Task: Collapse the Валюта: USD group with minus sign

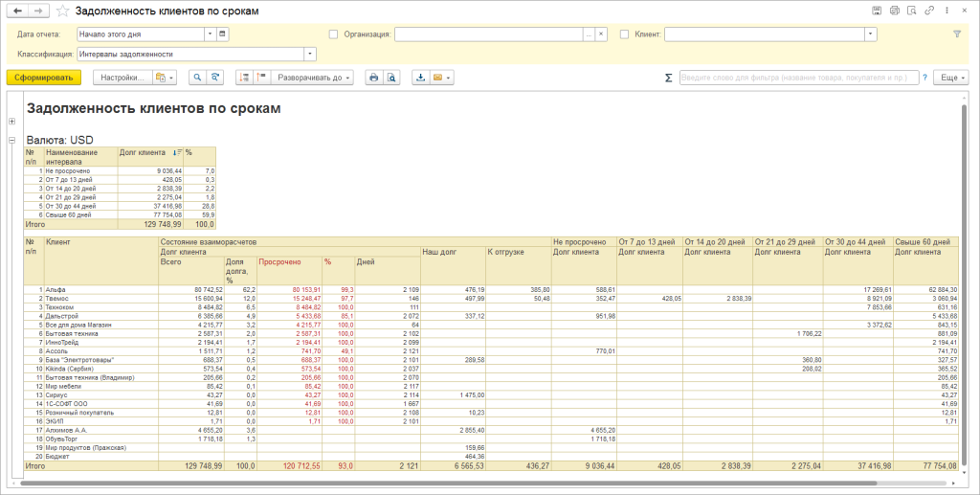Action: 11,141
